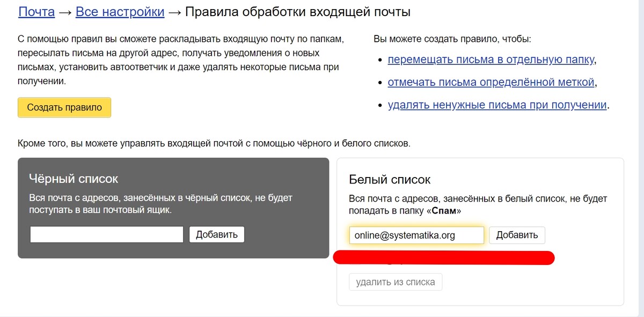Click the "Почта" breadcrumb link
Image resolution: width=644 pixels, height=317 pixels.
click(36, 12)
